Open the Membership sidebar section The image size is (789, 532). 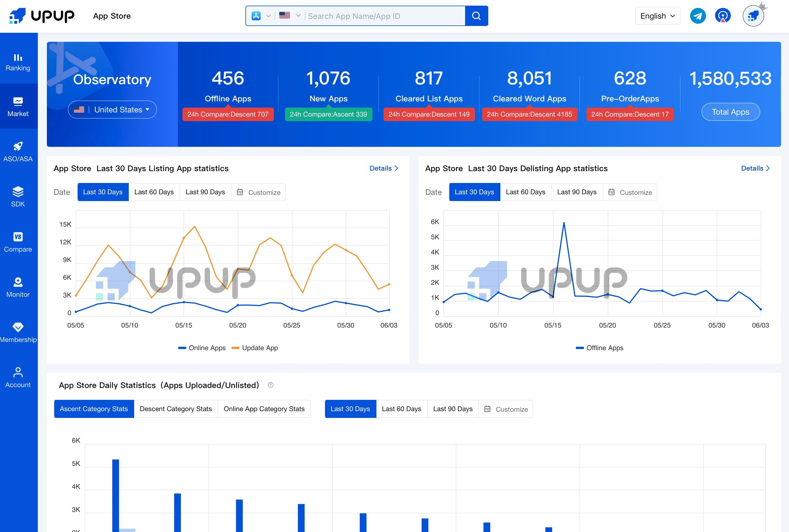point(18,333)
